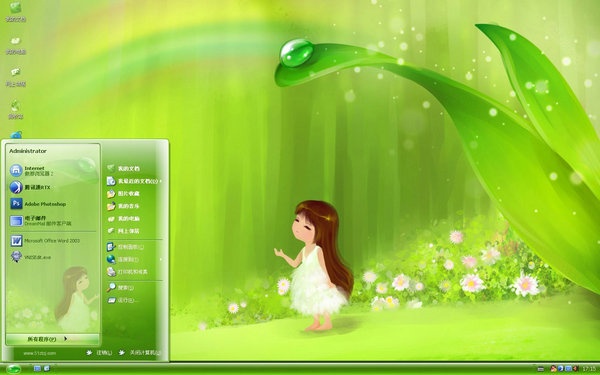The height and width of the screenshot is (375, 600).
Task: Click first quick launch icon beside Start
Action: (x=38, y=368)
